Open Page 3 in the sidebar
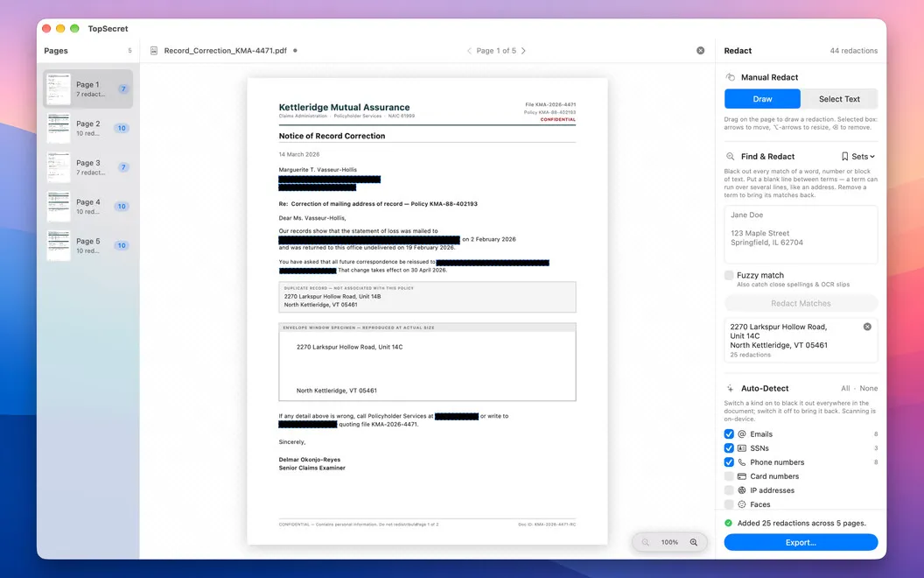The height and width of the screenshot is (578, 924). point(87,167)
